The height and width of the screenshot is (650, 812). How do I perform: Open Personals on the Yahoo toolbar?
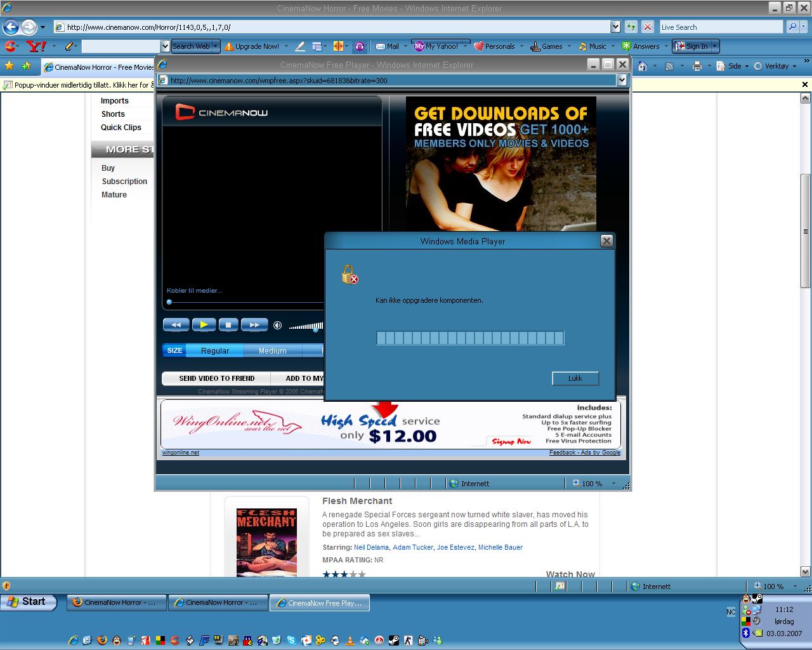point(494,46)
